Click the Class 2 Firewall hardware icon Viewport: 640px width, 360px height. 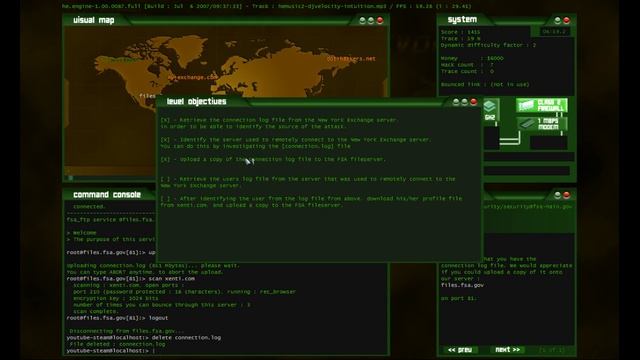tap(542, 106)
